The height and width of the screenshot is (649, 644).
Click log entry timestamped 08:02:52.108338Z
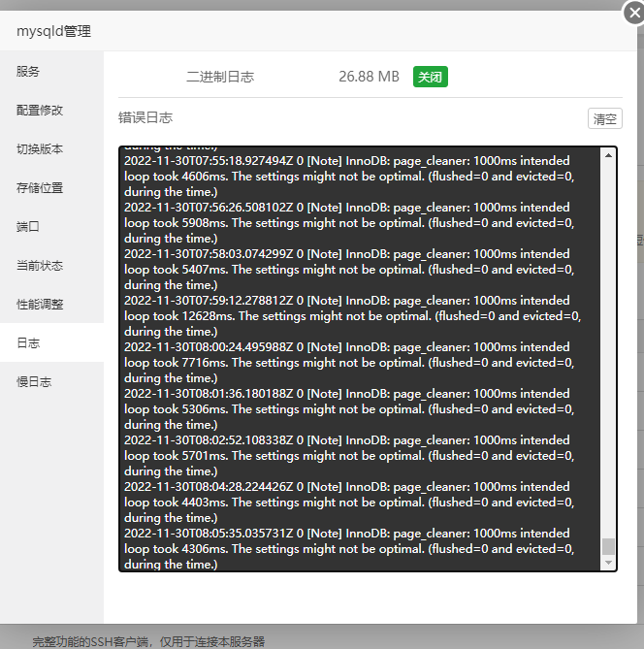[349, 456]
